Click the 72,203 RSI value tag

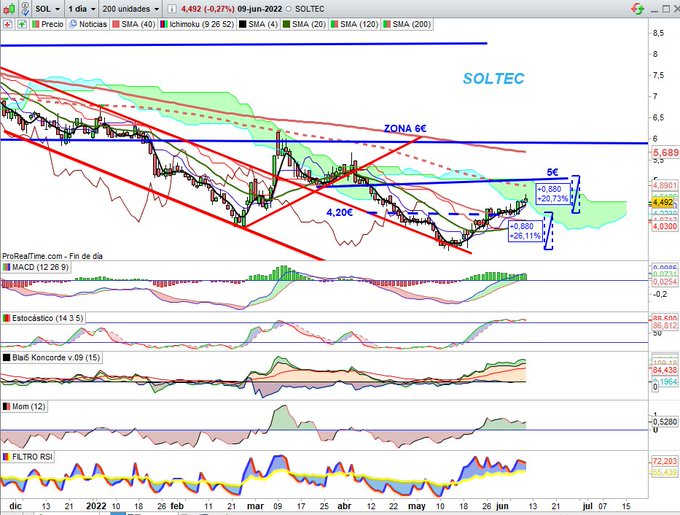click(x=664, y=461)
